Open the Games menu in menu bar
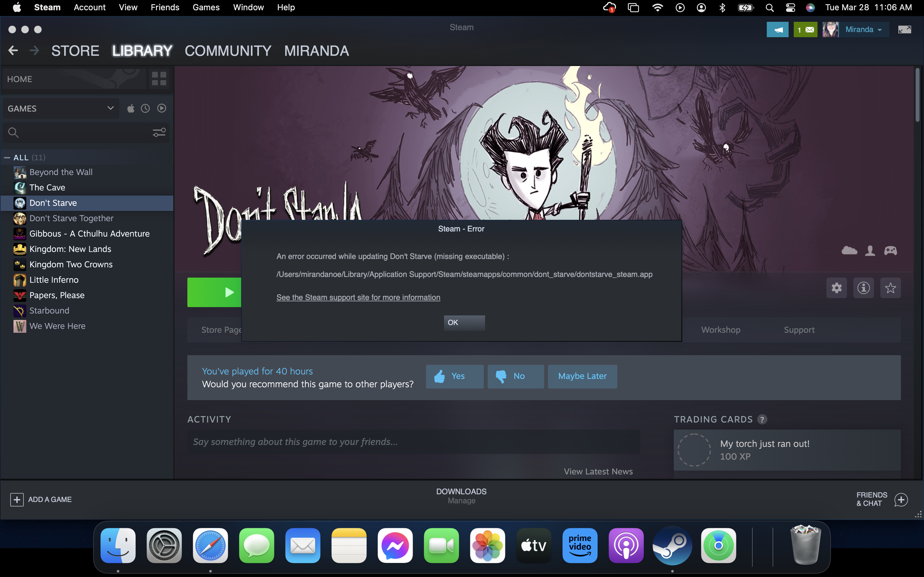Image resolution: width=924 pixels, height=577 pixels. point(206,7)
